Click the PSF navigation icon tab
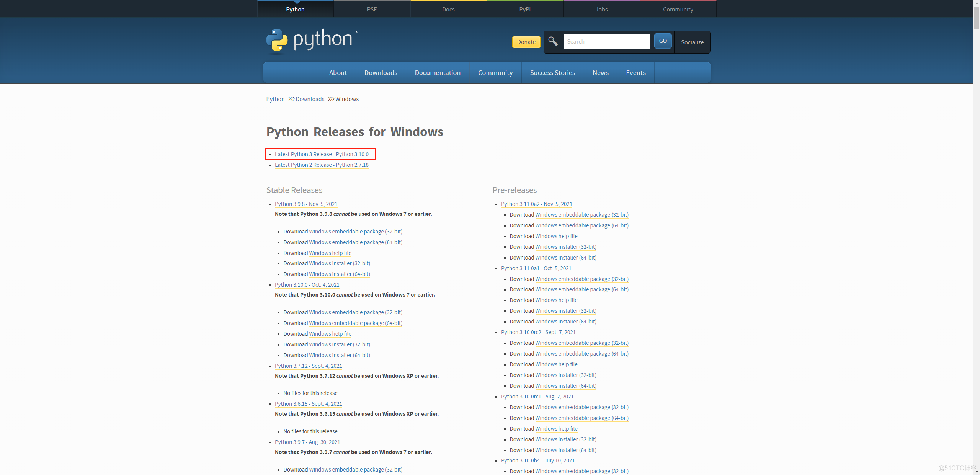 pos(372,9)
